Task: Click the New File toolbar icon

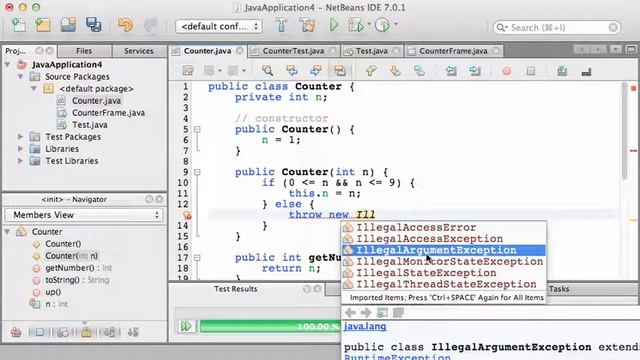Action: (x=18, y=25)
